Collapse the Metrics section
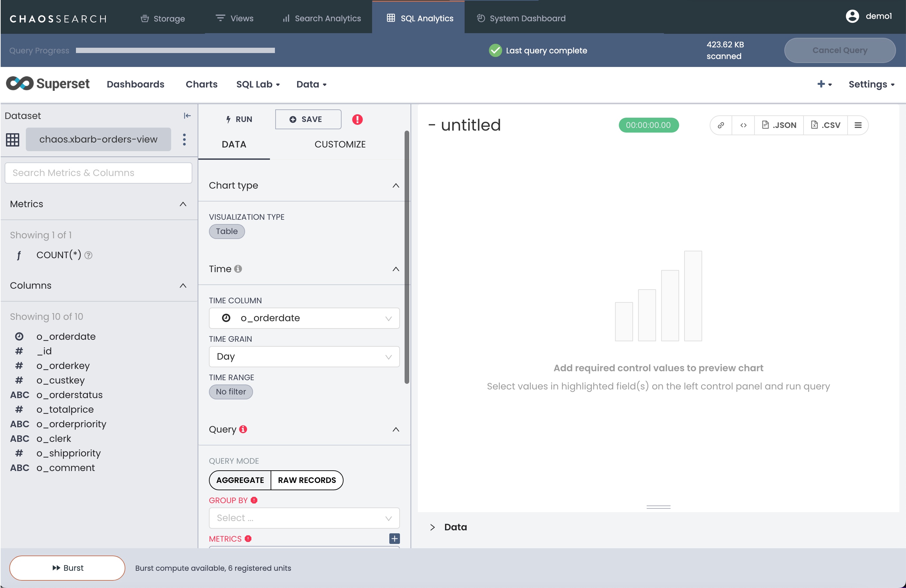This screenshot has height=588, width=906. click(x=183, y=204)
